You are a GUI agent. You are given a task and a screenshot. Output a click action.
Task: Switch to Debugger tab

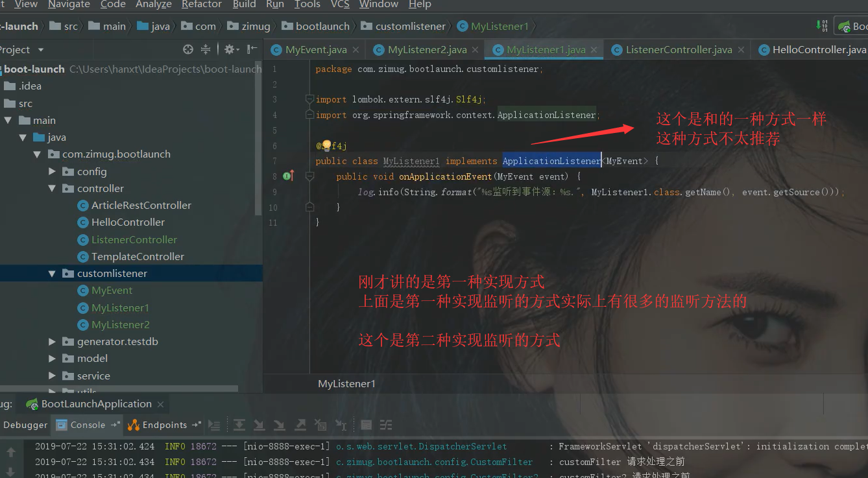[25, 425]
